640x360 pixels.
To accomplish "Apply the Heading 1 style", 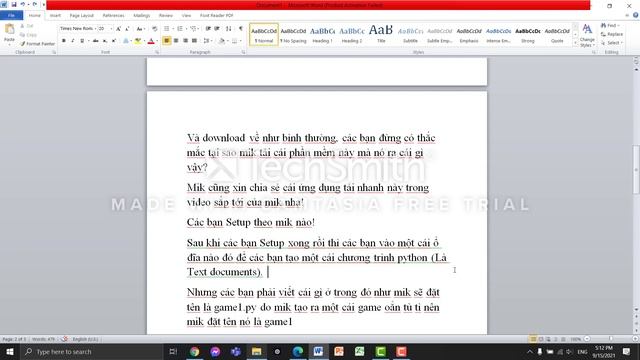I will click(322, 35).
